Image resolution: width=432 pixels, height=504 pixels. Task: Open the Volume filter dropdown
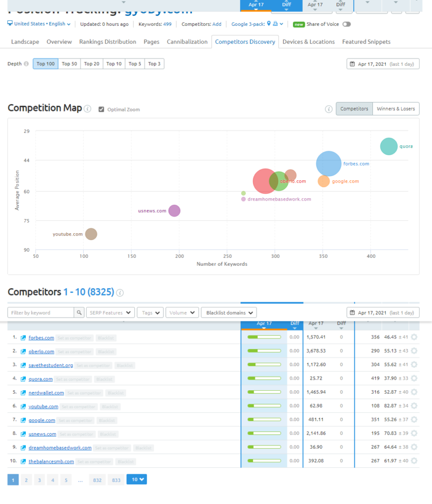click(182, 313)
